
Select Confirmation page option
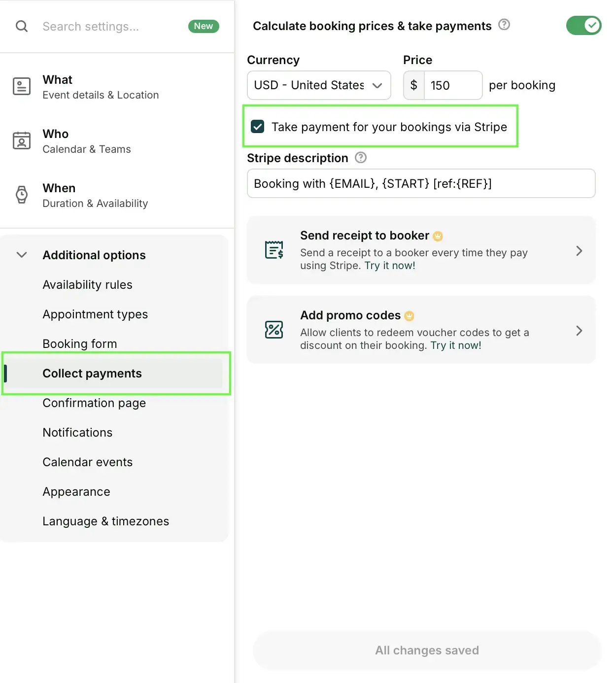point(94,403)
